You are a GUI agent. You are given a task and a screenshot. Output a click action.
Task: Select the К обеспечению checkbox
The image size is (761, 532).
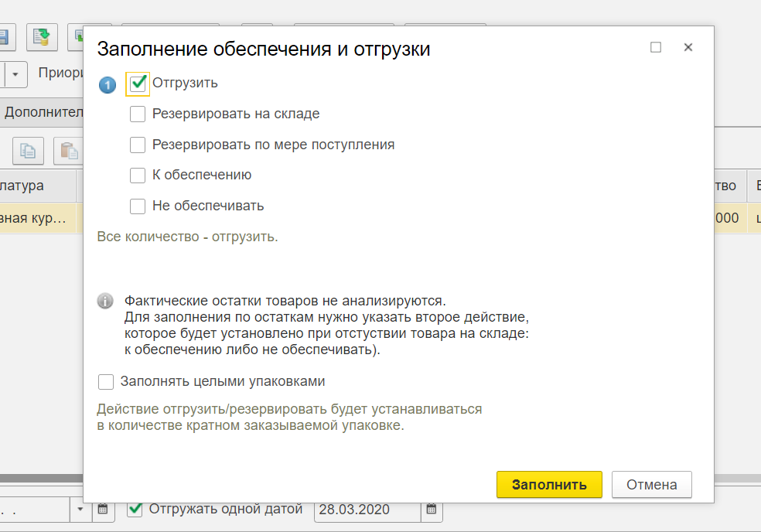138,176
